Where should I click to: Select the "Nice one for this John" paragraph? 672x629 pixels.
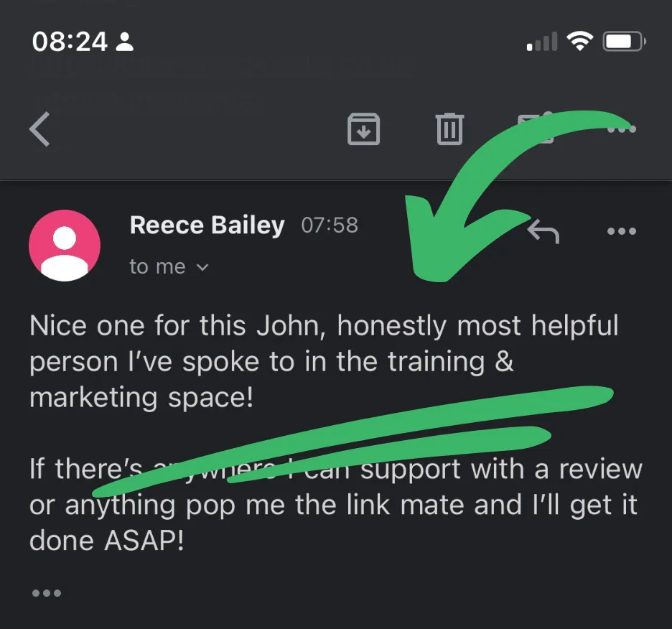coord(324,361)
